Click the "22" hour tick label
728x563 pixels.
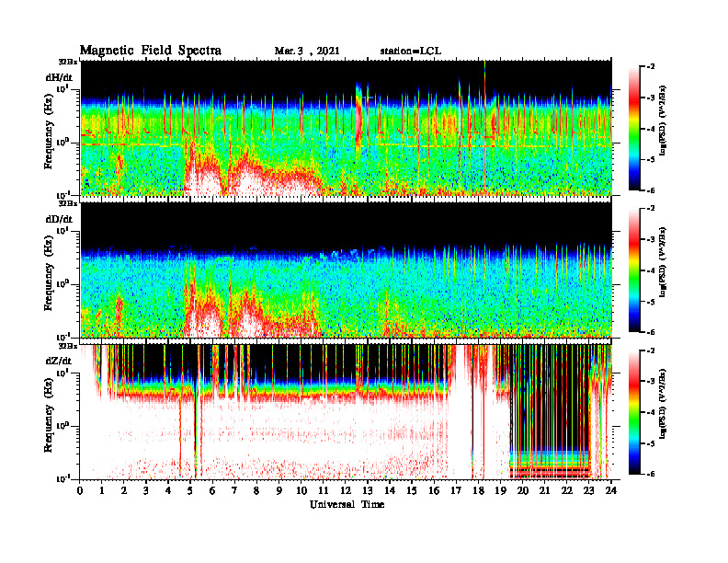567,491
